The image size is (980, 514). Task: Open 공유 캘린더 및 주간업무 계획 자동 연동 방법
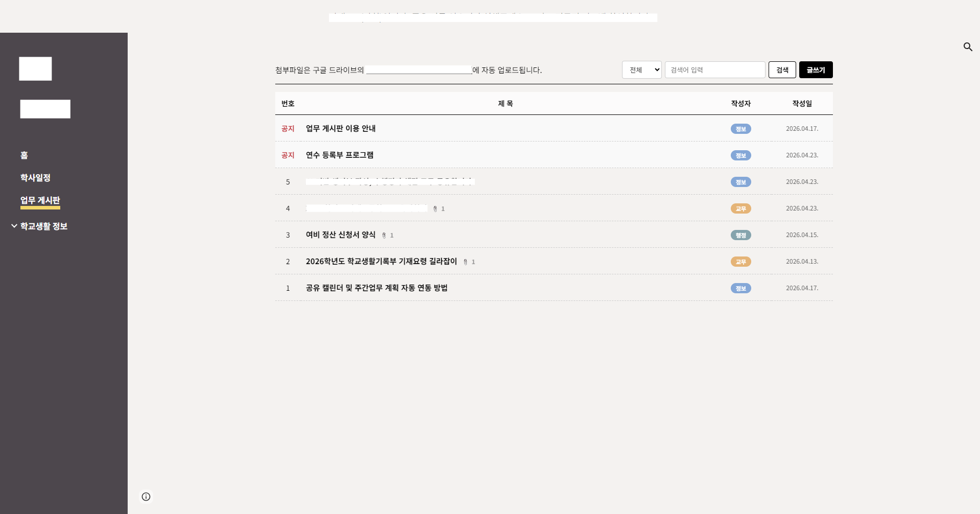coord(377,288)
